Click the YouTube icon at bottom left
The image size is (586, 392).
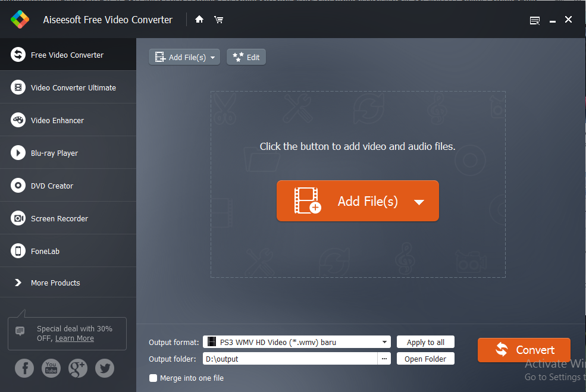tap(51, 368)
